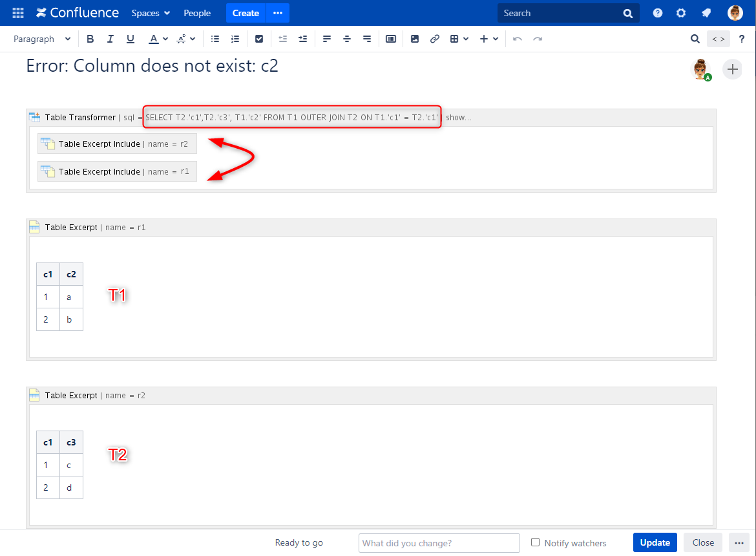The height and width of the screenshot is (556, 756).
Task: Toggle the Notify watchers checkbox
Action: coord(535,542)
